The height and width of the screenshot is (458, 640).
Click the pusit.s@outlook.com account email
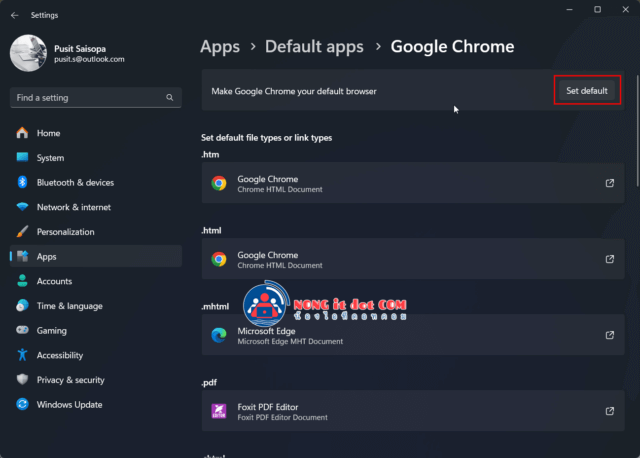click(89, 59)
